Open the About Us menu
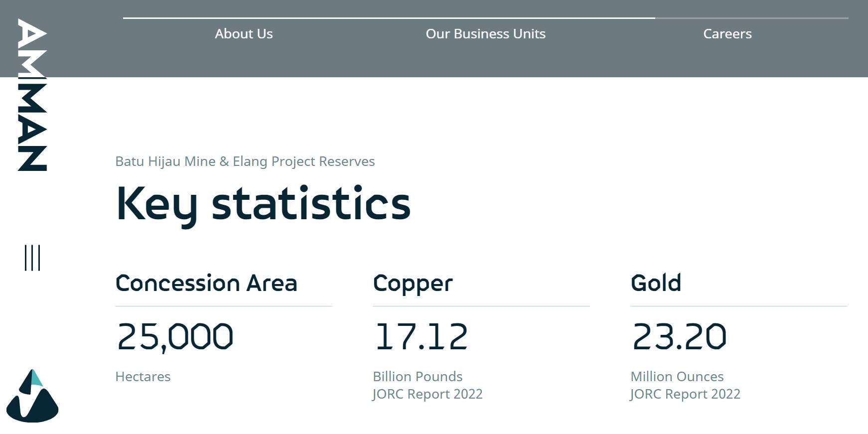The width and height of the screenshot is (868, 434). pos(244,34)
